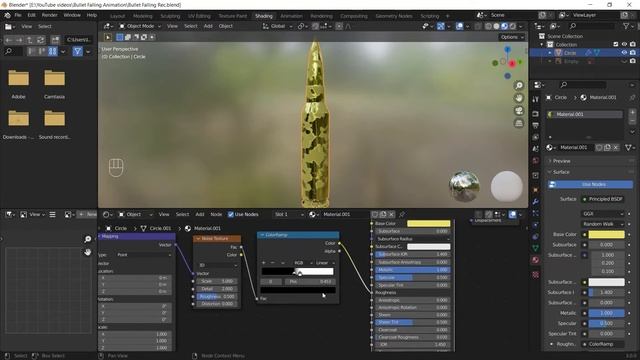
Task: Open the Slot 1 dropdown
Action: point(289,214)
